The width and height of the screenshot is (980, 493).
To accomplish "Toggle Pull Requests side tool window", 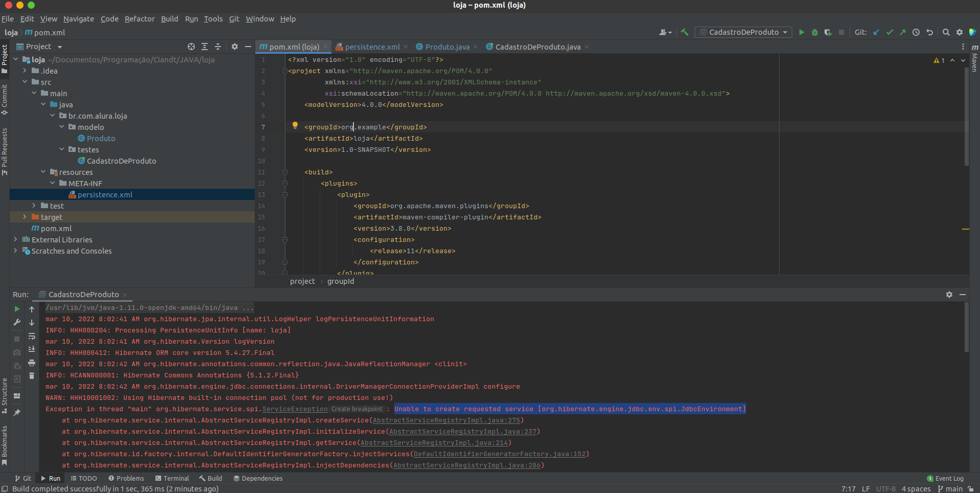I will [5, 151].
